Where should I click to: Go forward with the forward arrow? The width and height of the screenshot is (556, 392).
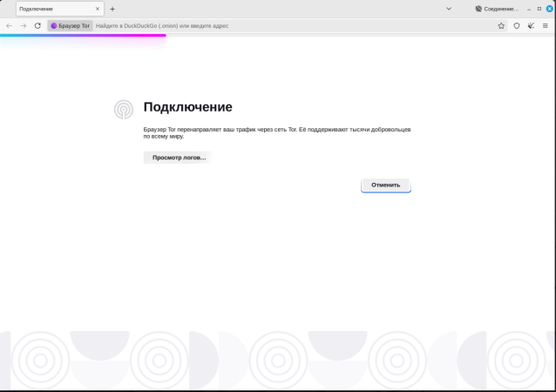tap(24, 26)
